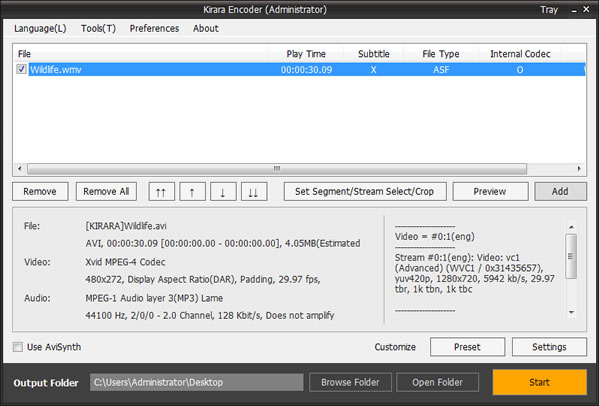The image size is (600, 406).
Task: Open the Language menu
Action: click(40, 29)
